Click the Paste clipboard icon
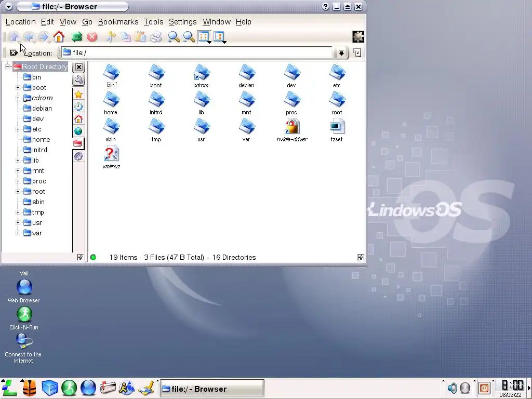 tap(140, 37)
